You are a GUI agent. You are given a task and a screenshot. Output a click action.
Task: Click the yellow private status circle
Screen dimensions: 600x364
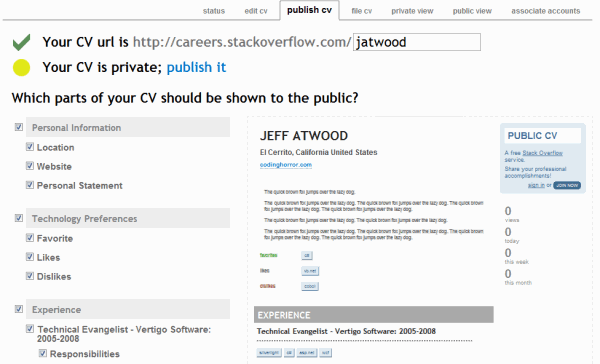(21, 68)
